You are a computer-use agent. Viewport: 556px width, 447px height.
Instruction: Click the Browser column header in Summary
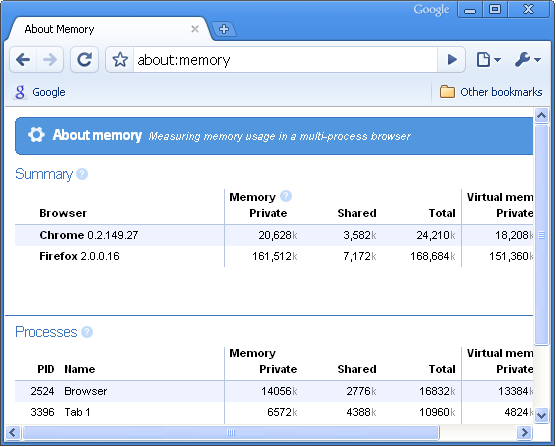pos(63,213)
